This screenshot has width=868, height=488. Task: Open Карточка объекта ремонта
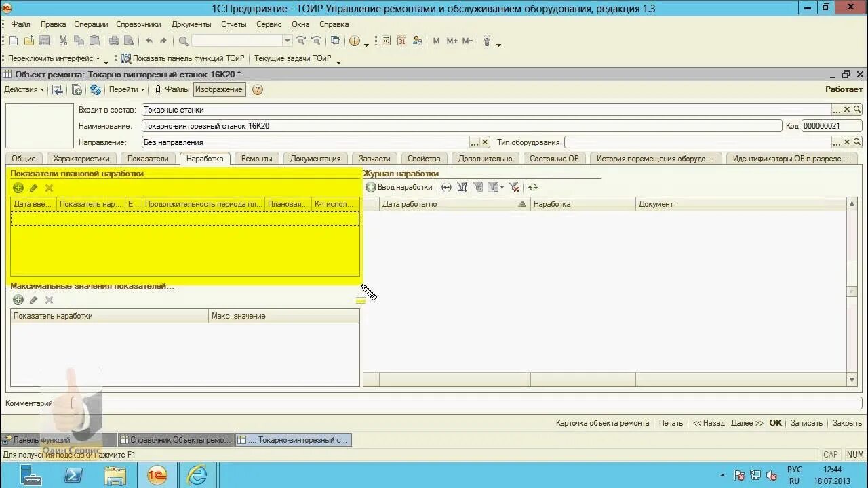pos(603,422)
